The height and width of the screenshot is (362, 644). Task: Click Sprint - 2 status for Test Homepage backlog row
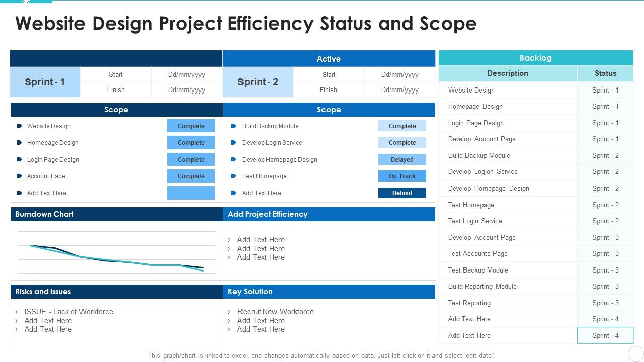(605, 205)
